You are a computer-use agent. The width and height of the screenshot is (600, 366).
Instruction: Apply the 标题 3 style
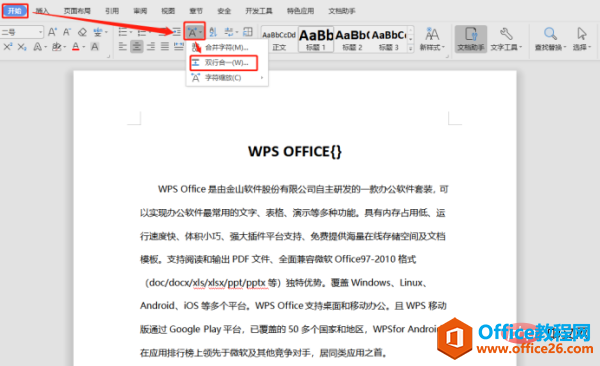(x=388, y=39)
